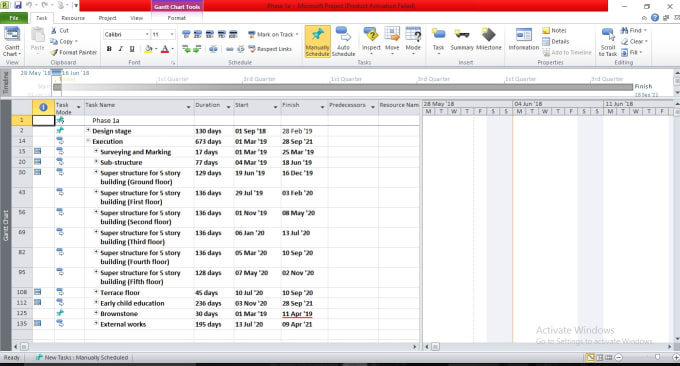Enable Auto Schedule mode
This screenshot has height=366, width=680.
(x=343, y=41)
